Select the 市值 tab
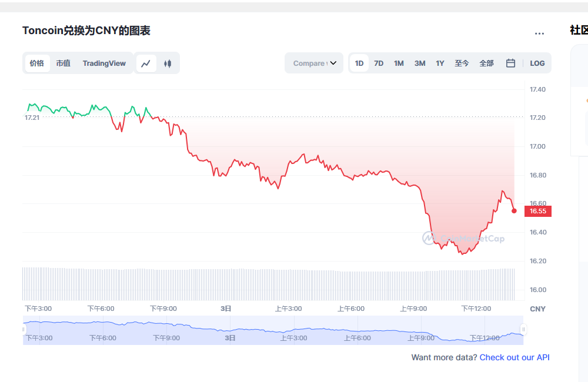This screenshot has width=588, height=382. (63, 63)
